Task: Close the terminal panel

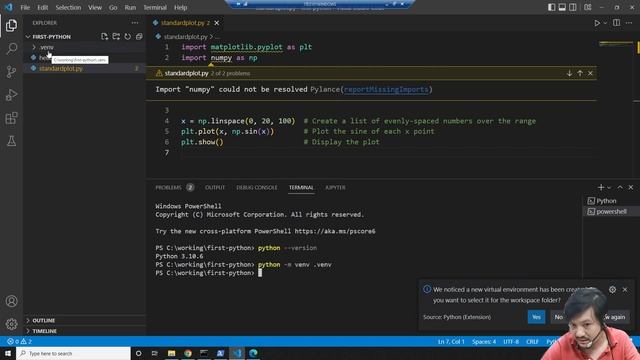Action: pyautogui.click(x=631, y=187)
